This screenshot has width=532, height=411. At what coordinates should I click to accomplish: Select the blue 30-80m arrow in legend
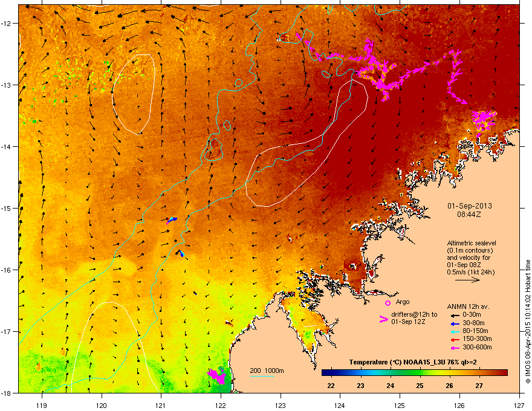[x=455, y=323]
